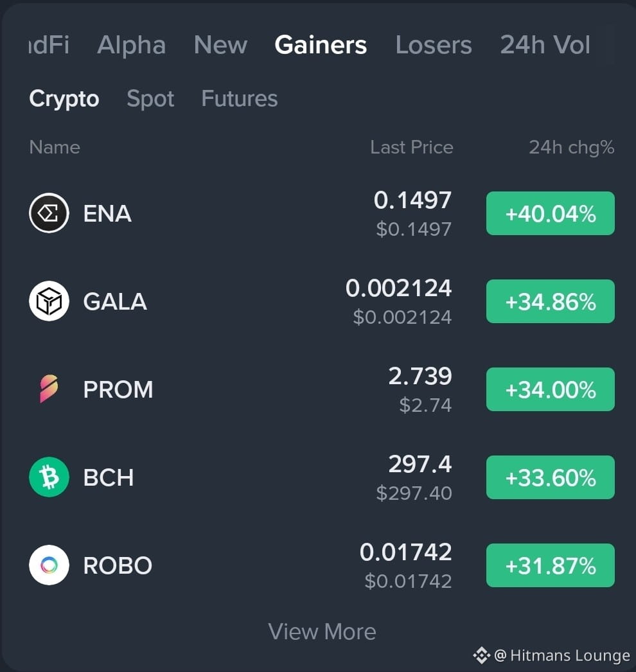
Task: Switch to the Spot sub-tab
Action: coord(150,98)
